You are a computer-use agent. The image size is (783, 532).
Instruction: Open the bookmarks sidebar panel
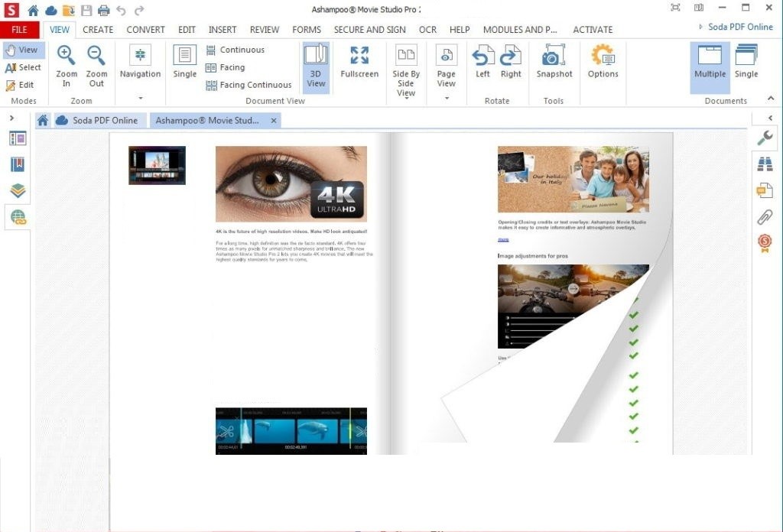pos(18,164)
